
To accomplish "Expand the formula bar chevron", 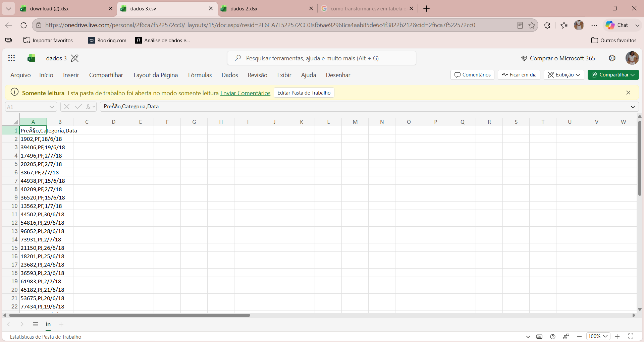I will [633, 107].
